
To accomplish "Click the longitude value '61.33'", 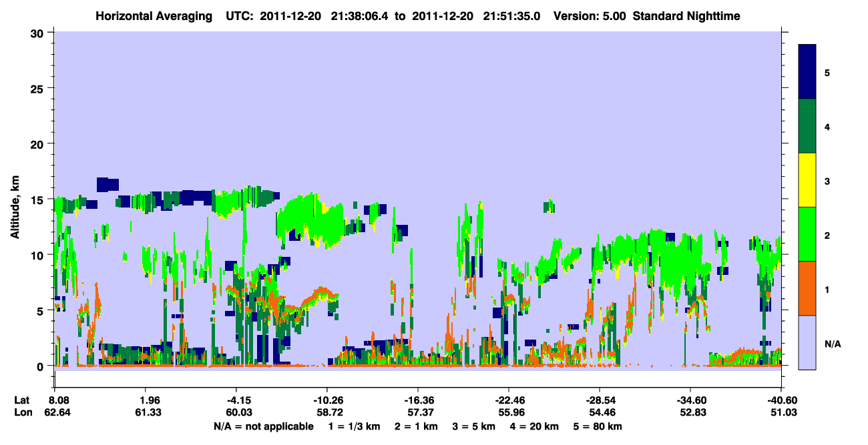I will (x=150, y=413).
